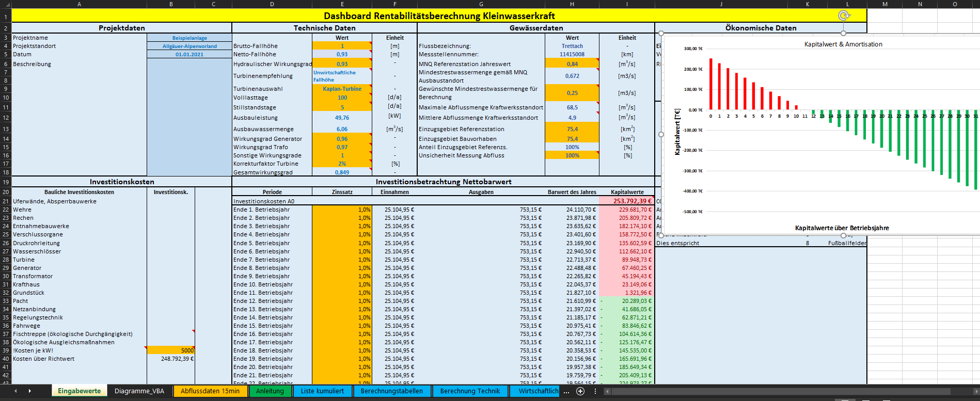The width and height of the screenshot is (980, 401).
Task: Select the Kosten über Richtwert value 248.792,39 €
Action: point(171,359)
